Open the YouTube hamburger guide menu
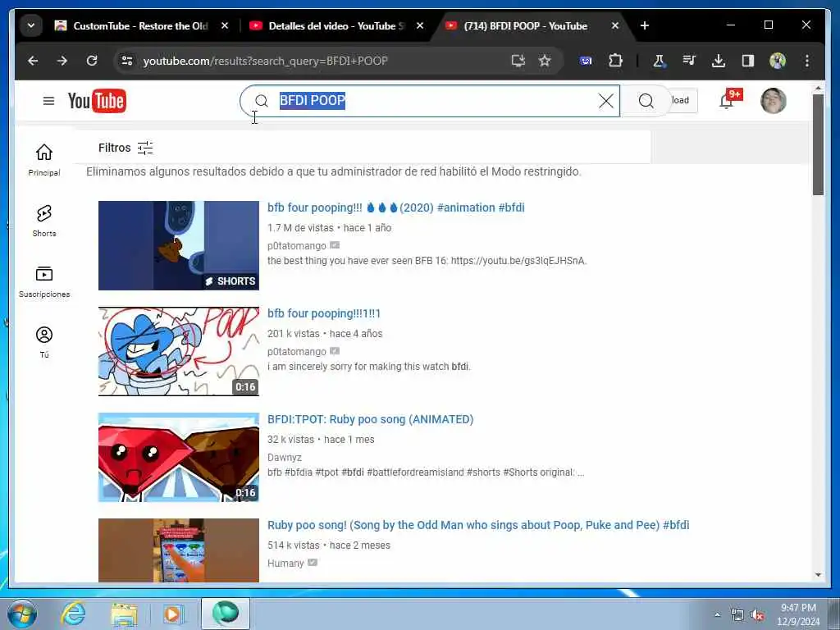 click(48, 101)
